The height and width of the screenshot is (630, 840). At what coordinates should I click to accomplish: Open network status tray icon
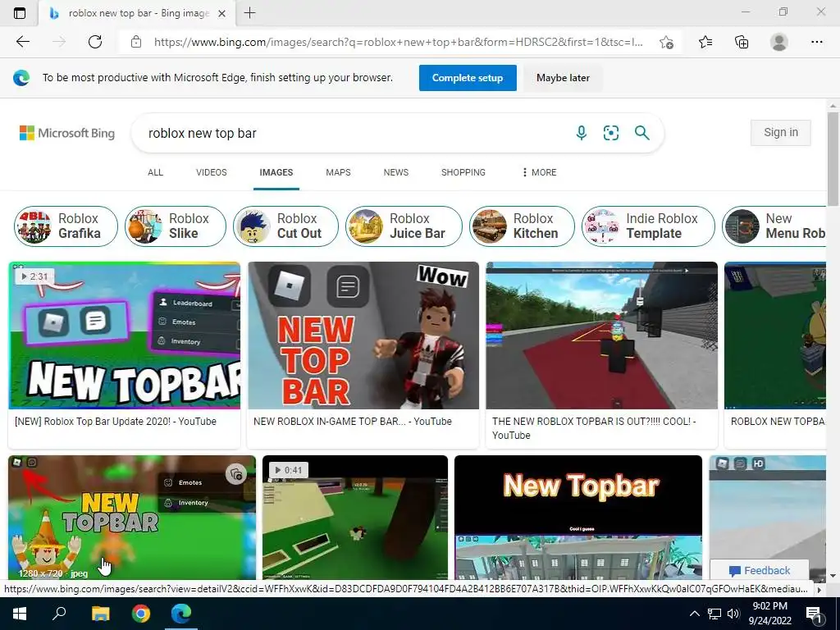coord(714,614)
